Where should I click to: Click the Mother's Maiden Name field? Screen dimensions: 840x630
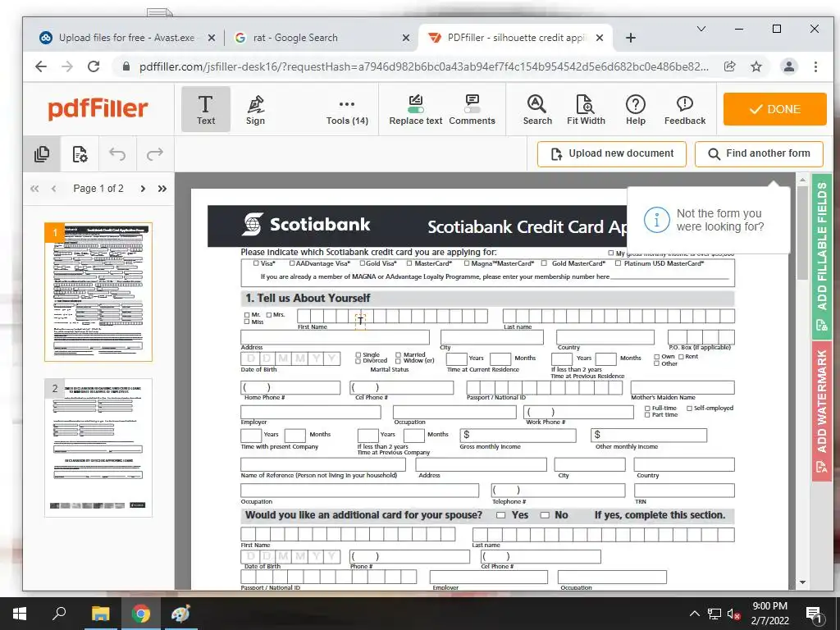click(x=682, y=387)
